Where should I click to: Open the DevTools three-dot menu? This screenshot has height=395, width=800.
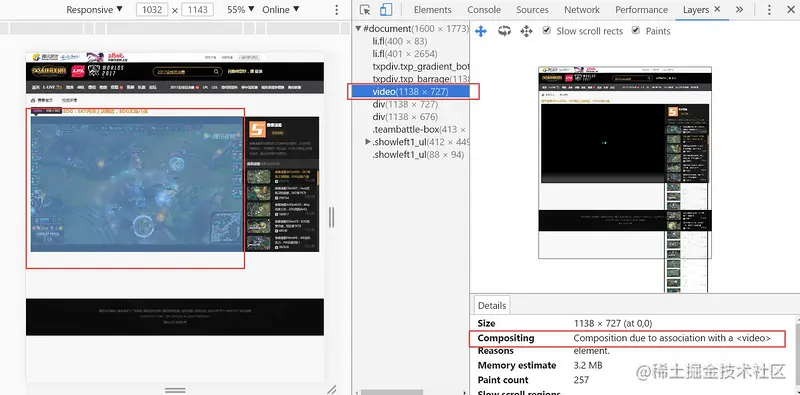tap(769, 10)
